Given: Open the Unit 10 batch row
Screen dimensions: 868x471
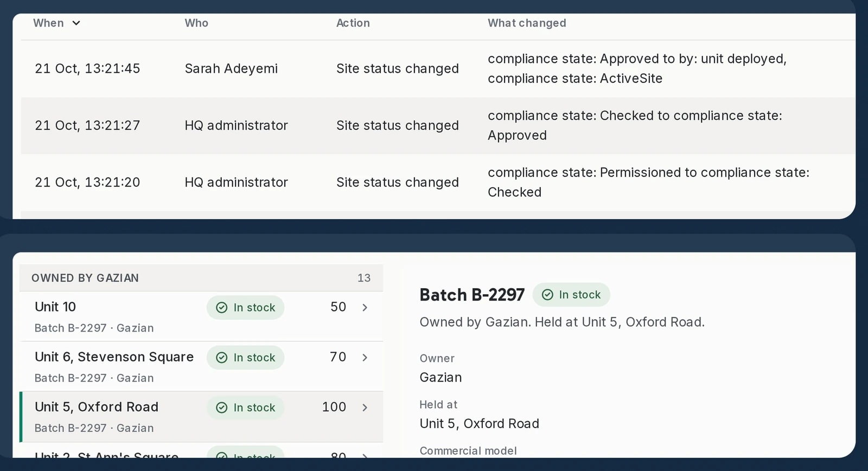Looking at the screenshot, I should pyautogui.click(x=201, y=316).
